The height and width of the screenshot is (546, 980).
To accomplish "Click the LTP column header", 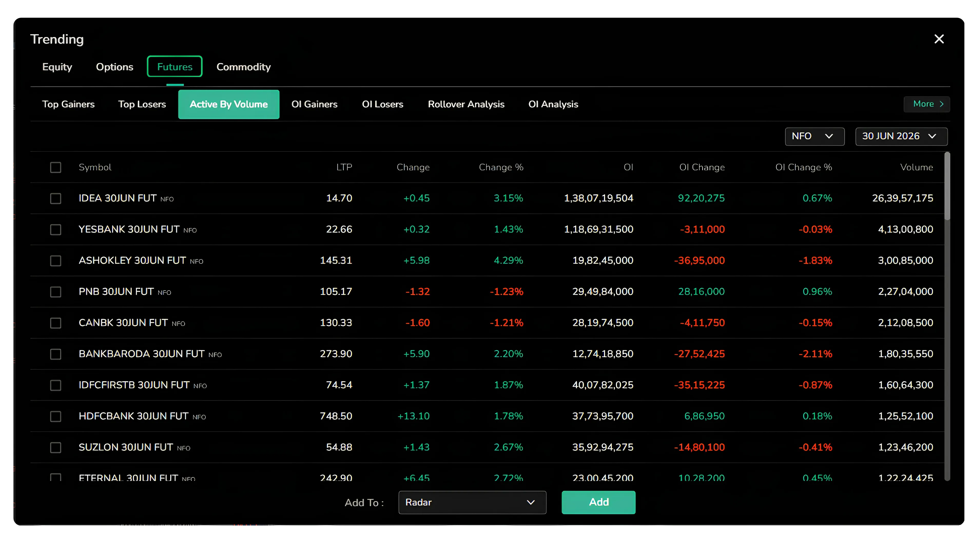I will tap(344, 167).
